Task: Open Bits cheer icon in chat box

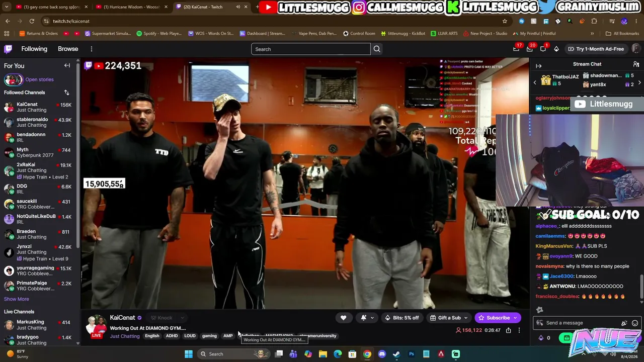Action: pyautogui.click(x=624, y=323)
